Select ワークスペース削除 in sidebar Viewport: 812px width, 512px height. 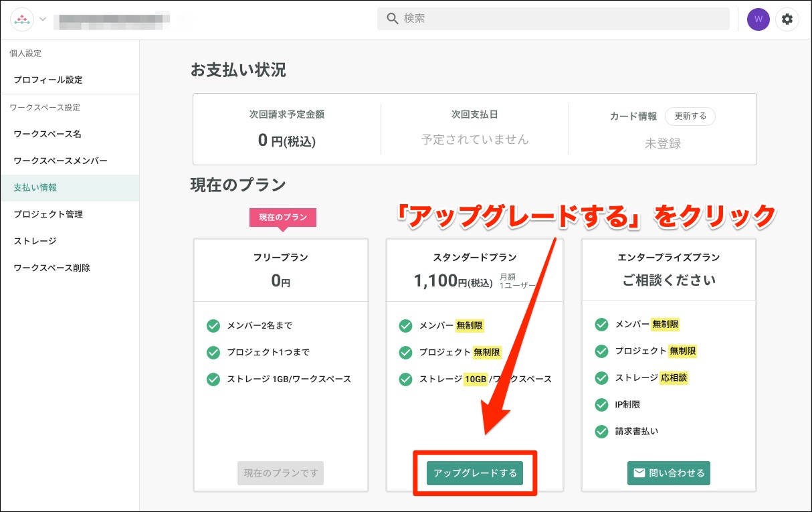coord(52,268)
